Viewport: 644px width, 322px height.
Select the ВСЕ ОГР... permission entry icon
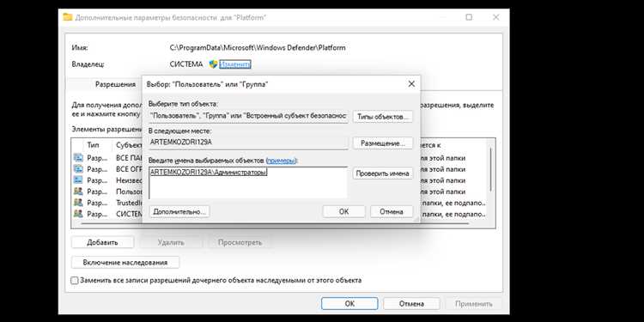tap(78, 169)
